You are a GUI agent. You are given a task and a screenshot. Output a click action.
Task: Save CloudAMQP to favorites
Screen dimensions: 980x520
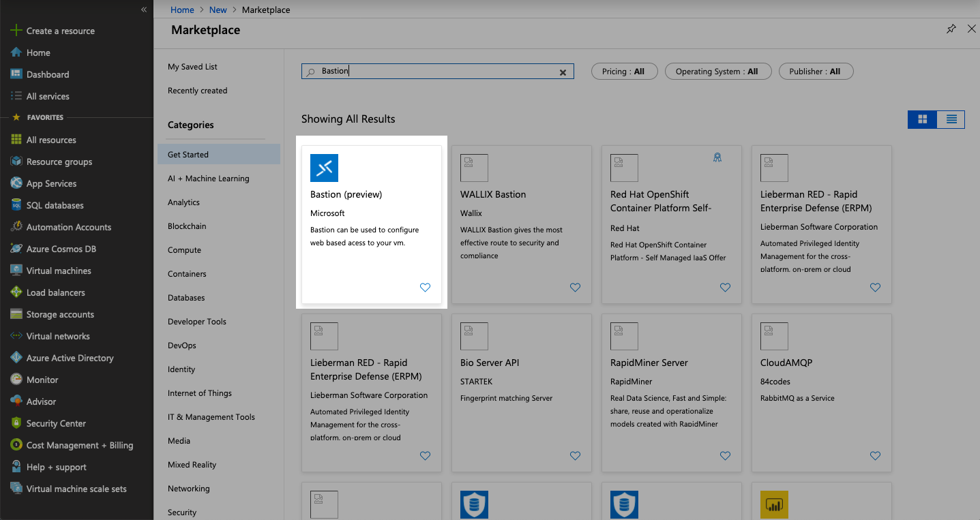tap(875, 456)
